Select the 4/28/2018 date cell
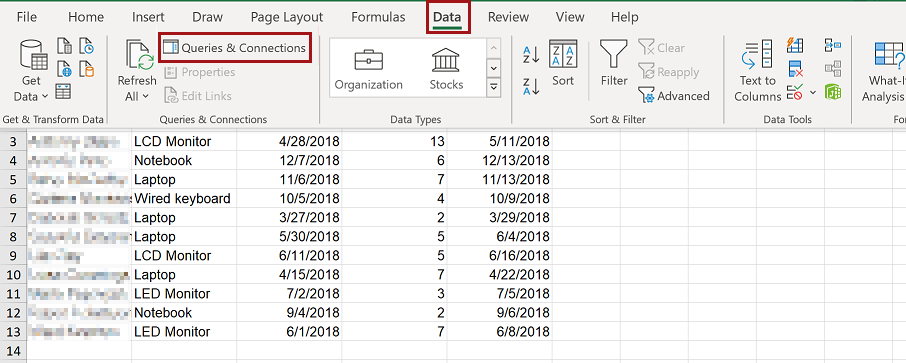Image resolution: width=906 pixels, height=363 pixels. pyautogui.click(x=289, y=141)
